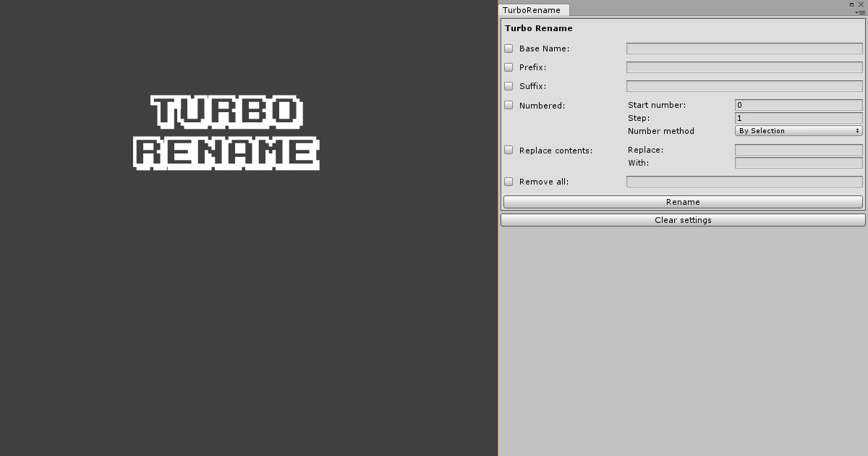
Task: Enable the Base Name checkbox
Action: pos(509,48)
